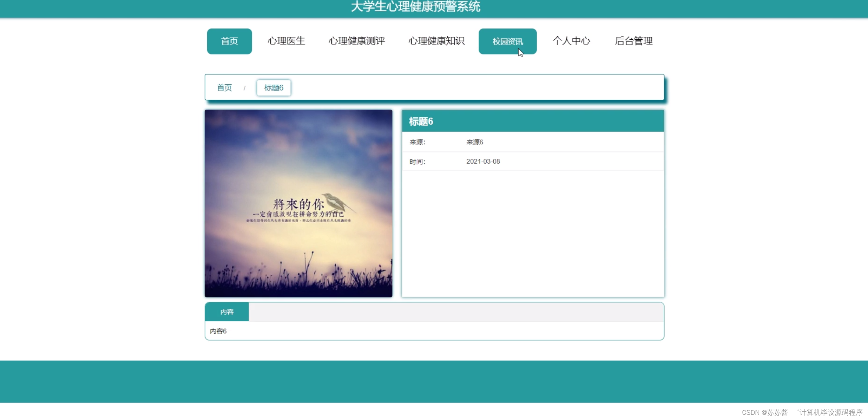Image resolution: width=868 pixels, height=419 pixels.
Task: Click the 2021-03-08 date value
Action: pos(483,161)
